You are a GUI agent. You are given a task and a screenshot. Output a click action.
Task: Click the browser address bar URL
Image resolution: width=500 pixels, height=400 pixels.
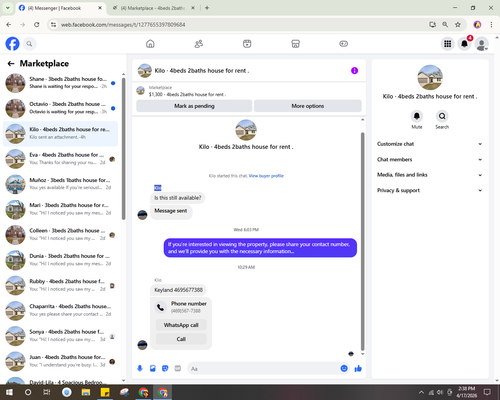(x=123, y=25)
